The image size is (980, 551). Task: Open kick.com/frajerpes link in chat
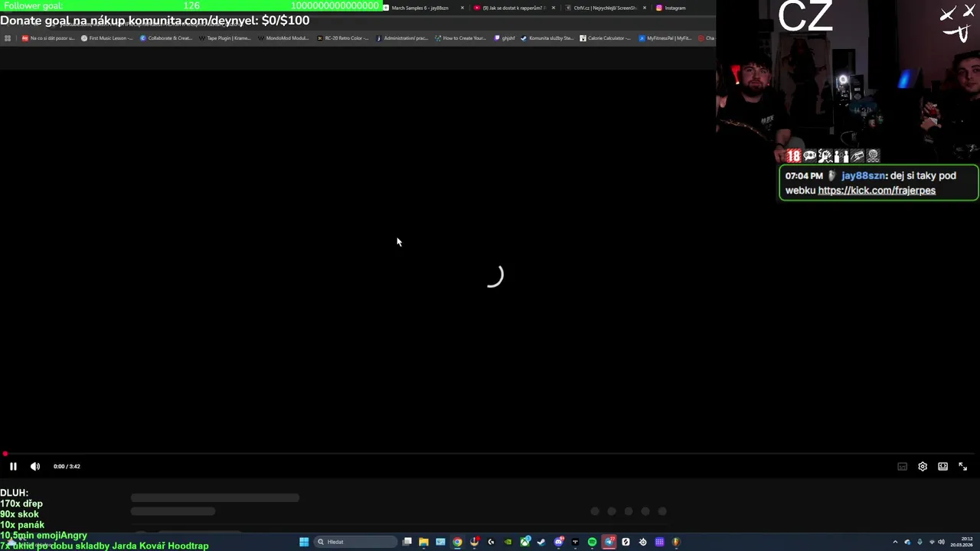[877, 191]
